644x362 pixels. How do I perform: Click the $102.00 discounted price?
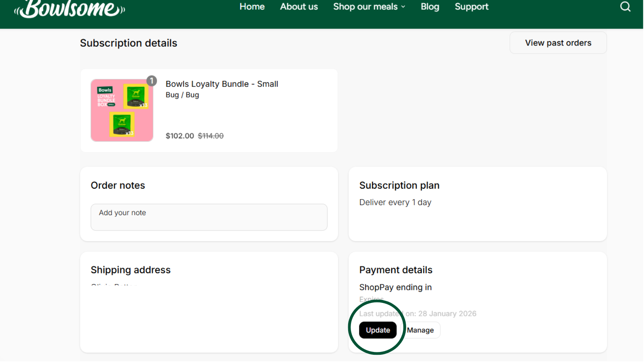pos(180,136)
